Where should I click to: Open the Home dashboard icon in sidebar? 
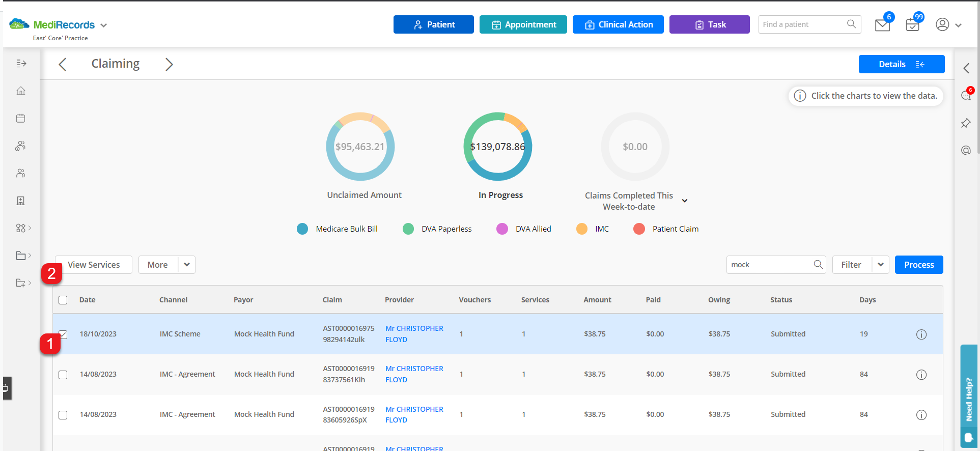[x=21, y=91]
